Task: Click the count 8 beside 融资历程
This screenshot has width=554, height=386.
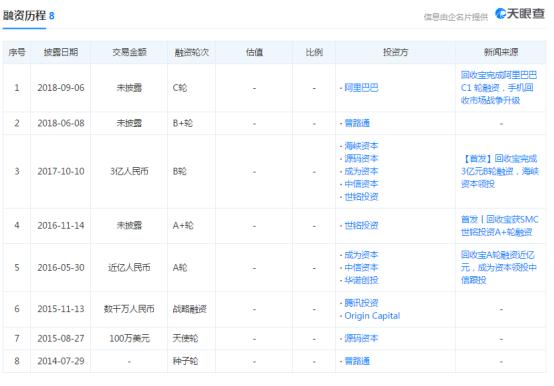Action: coord(52,16)
